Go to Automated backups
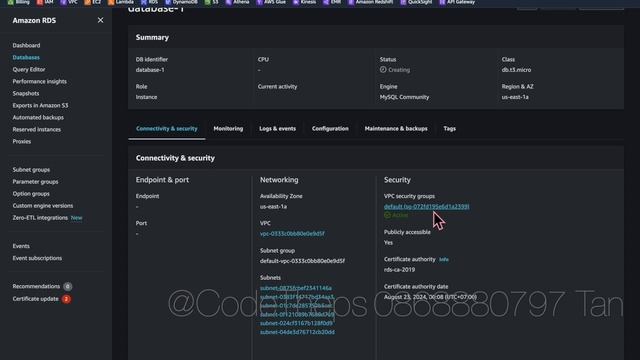The width and height of the screenshot is (640, 360). tap(38, 117)
